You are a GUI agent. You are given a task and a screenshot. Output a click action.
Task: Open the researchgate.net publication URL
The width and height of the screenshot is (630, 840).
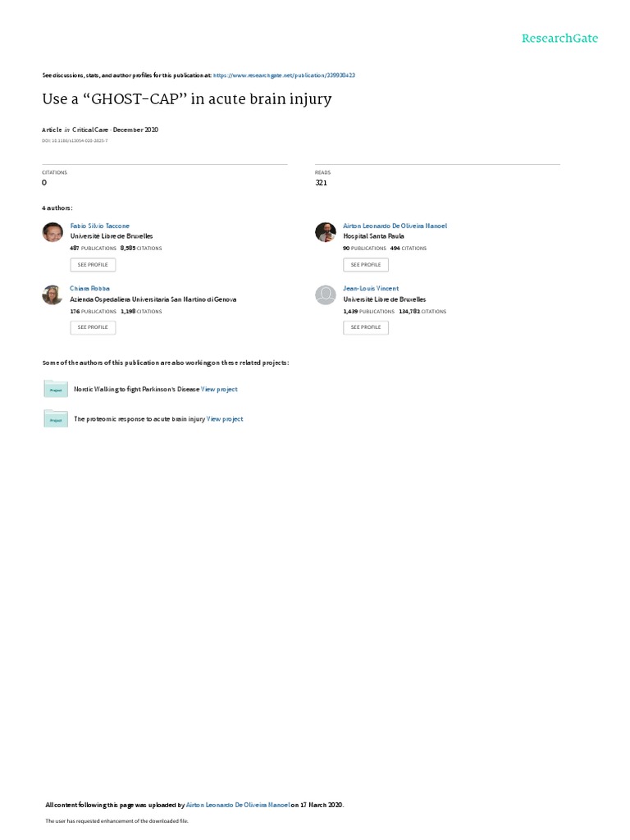point(284,75)
